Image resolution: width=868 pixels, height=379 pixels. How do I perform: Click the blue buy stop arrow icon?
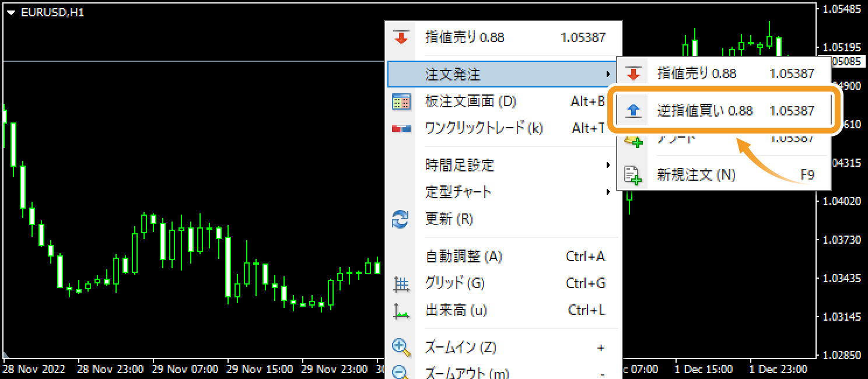tap(633, 111)
